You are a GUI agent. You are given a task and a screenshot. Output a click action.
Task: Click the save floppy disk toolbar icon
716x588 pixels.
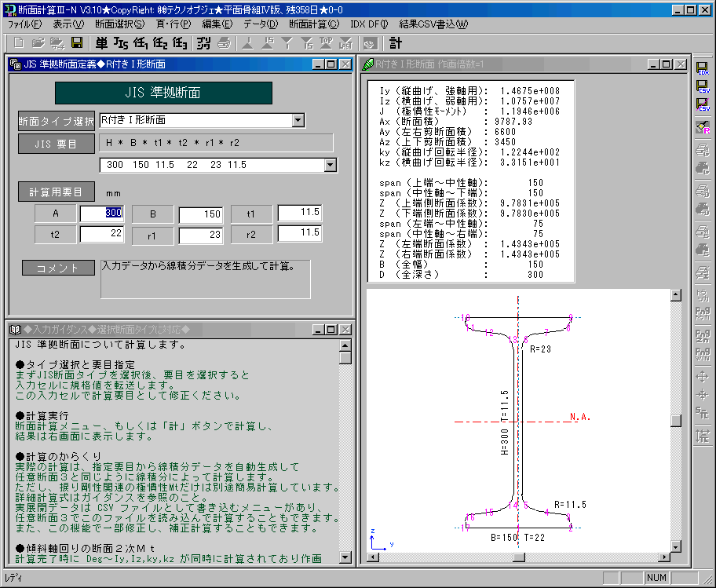coord(77,43)
